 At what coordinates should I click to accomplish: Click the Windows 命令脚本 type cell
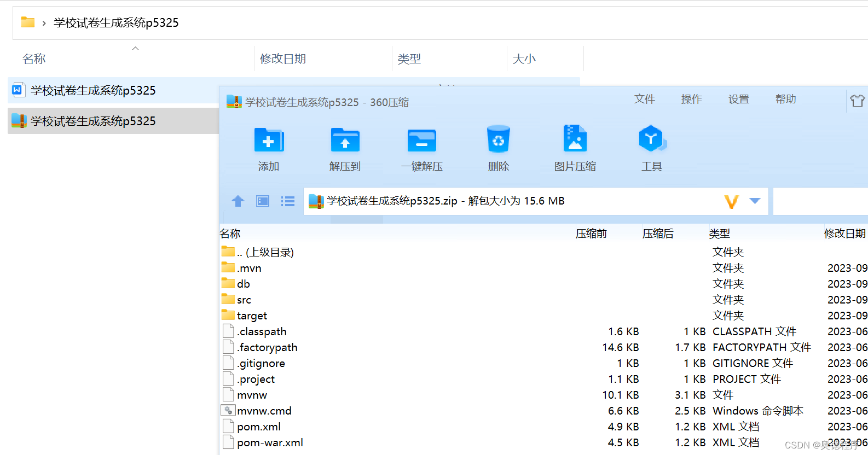pyautogui.click(x=758, y=411)
